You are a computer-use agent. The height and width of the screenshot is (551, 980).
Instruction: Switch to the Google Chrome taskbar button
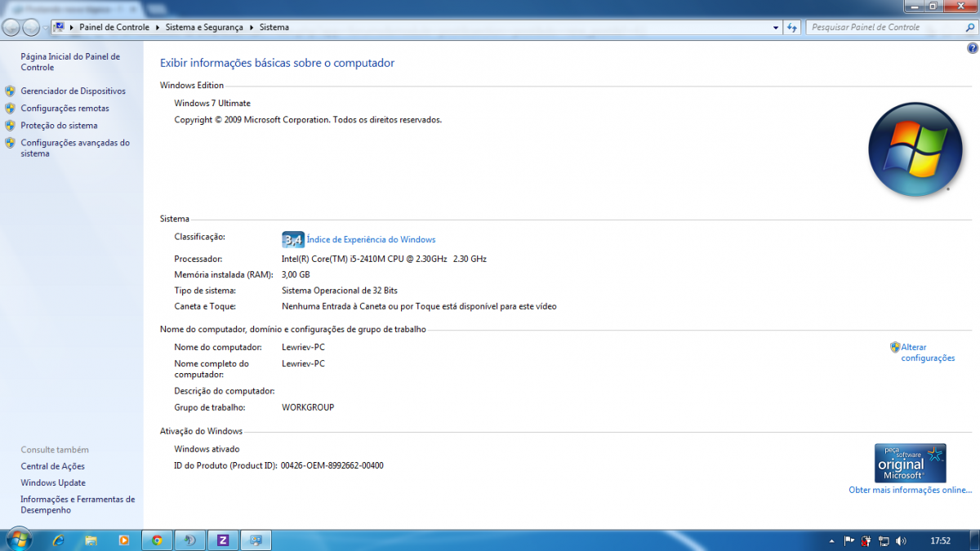(157, 540)
